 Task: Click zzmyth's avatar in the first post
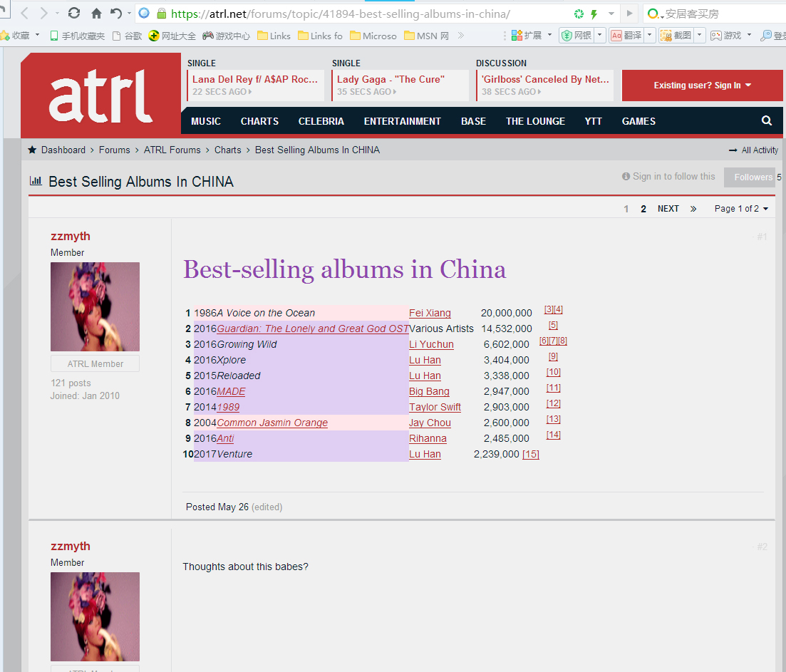[x=95, y=306]
